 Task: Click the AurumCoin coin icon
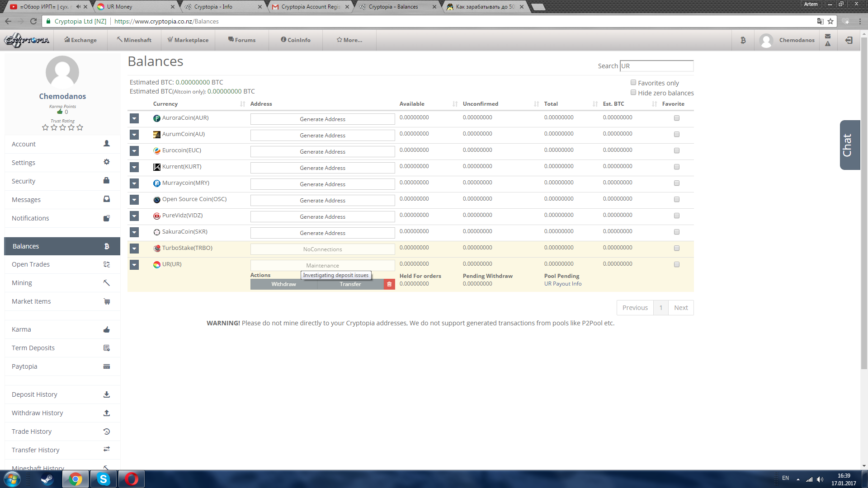coord(157,135)
